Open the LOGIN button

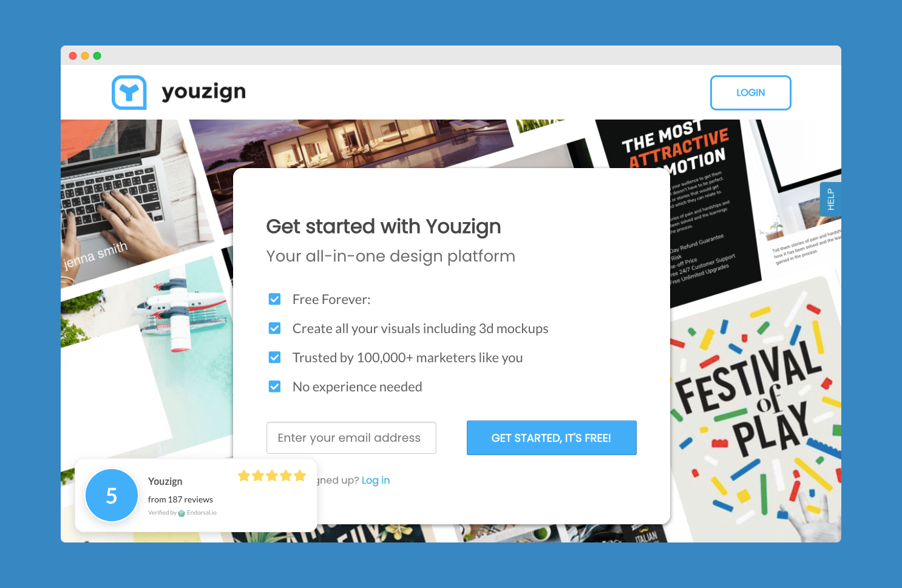coord(750,93)
